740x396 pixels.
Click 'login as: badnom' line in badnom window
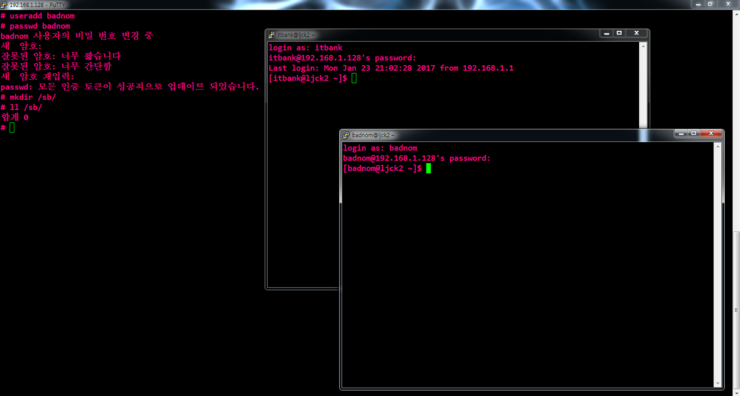pyautogui.click(x=380, y=148)
